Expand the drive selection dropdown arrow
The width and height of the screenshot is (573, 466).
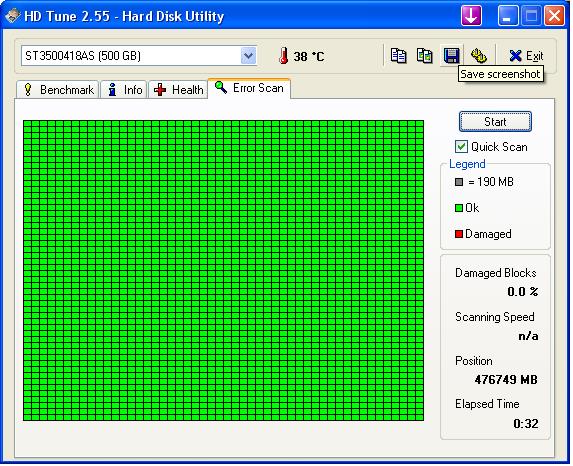click(x=248, y=56)
